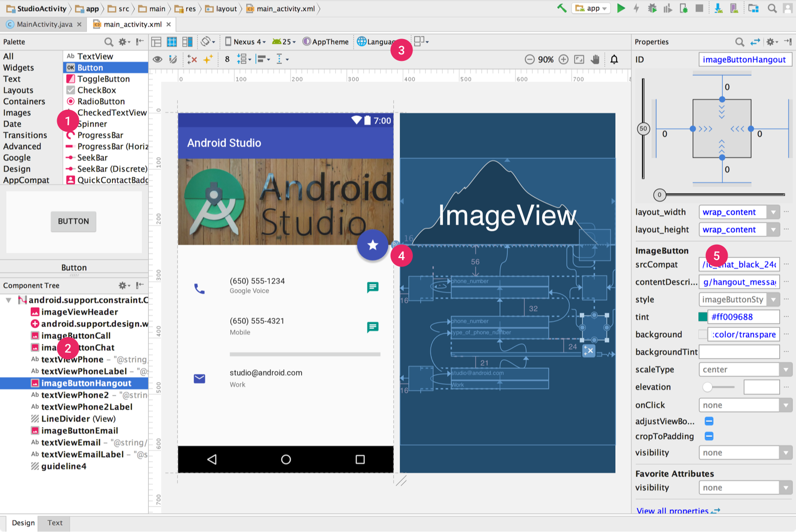
Task: Toggle the show constraints eye icon
Action: [x=158, y=59]
